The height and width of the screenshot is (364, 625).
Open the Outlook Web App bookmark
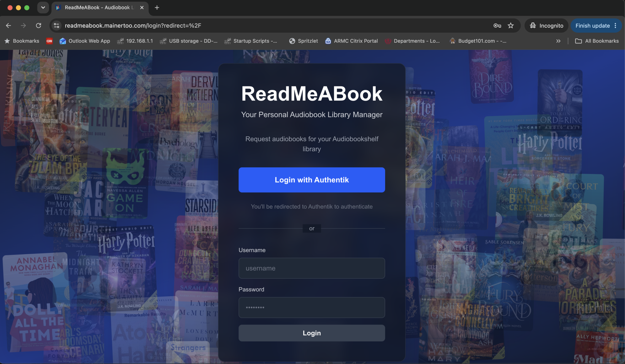(x=85, y=41)
